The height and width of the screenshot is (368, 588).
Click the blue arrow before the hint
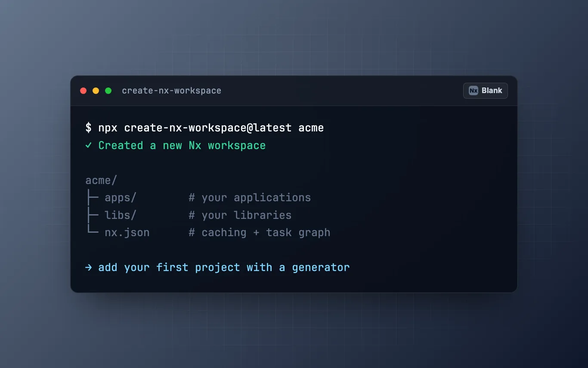88,268
